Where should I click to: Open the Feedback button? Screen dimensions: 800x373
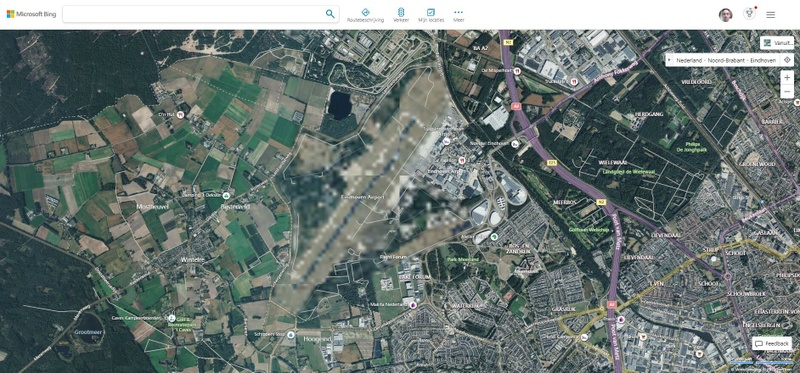[x=771, y=343]
